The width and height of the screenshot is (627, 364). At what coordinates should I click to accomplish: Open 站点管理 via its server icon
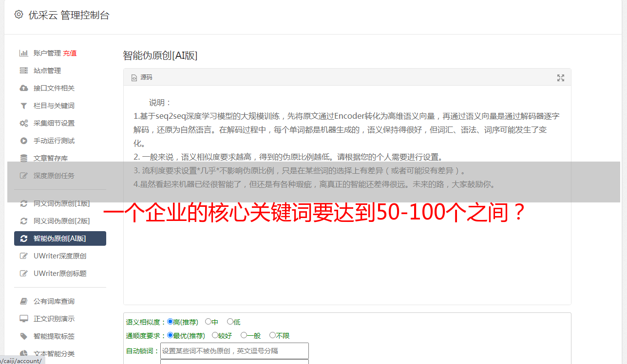(x=23, y=71)
